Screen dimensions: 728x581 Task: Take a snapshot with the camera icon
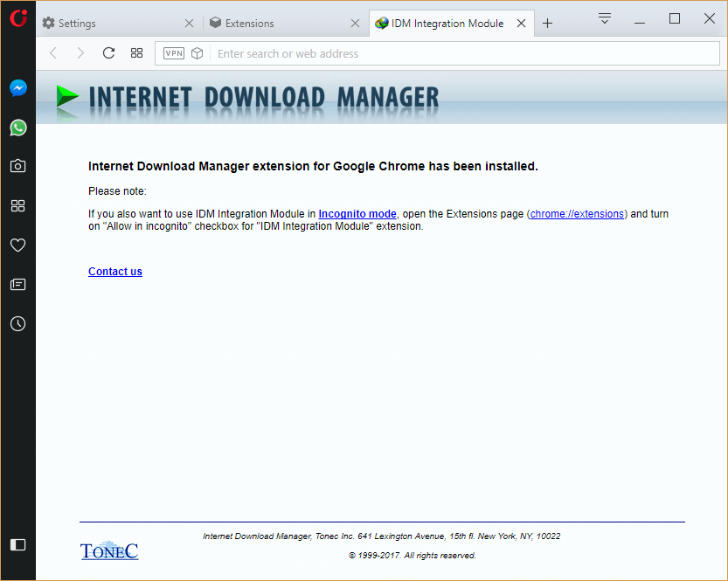pos(18,166)
